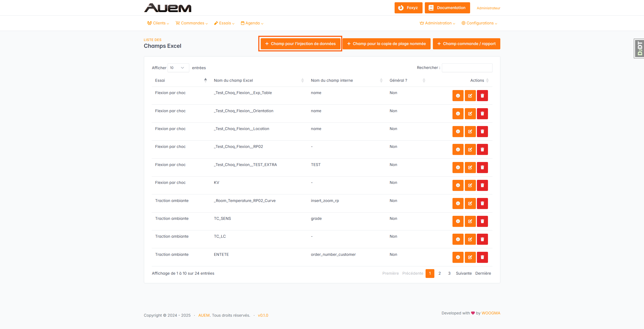Open the entries-per-page dropdown
This screenshot has width=644, height=329.
(178, 68)
